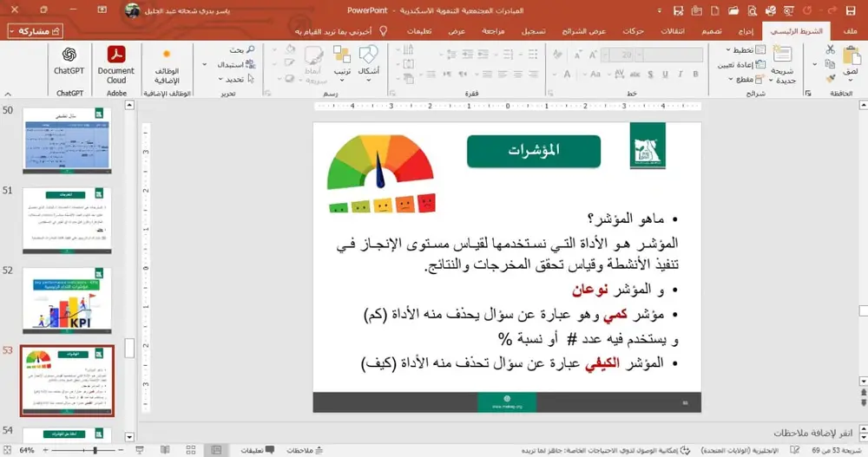The image size is (868, 457).
Task: Click the zoom out minus button
Action: (121, 450)
